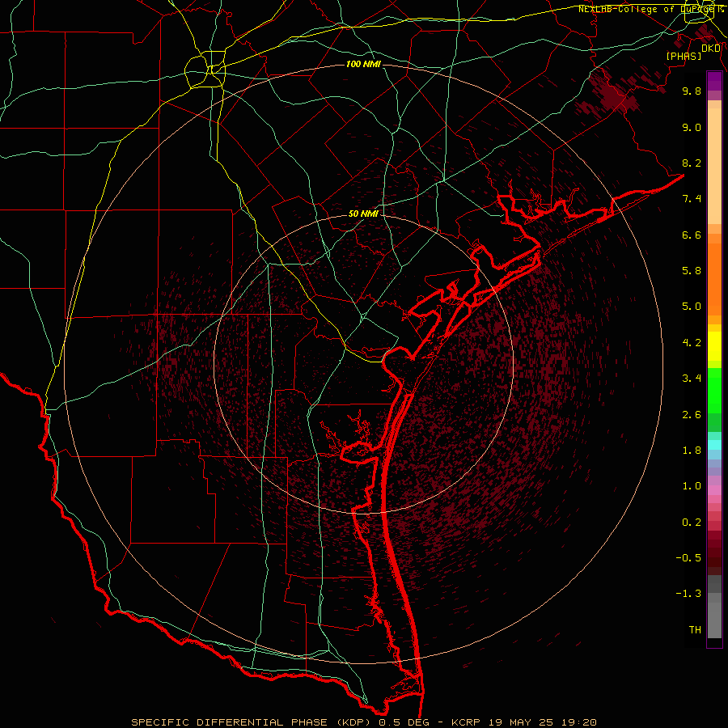Click the 3.4 legend value

coord(692,379)
